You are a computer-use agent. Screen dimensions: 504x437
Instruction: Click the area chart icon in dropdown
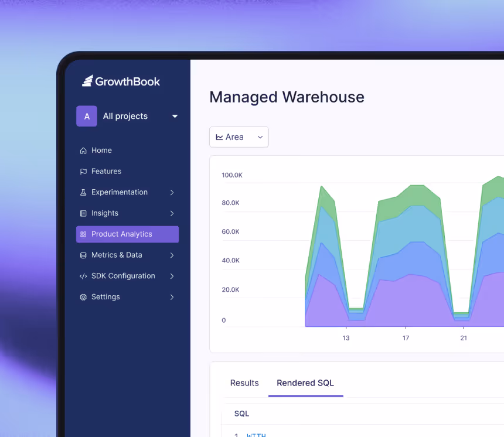[x=219, y=137]
